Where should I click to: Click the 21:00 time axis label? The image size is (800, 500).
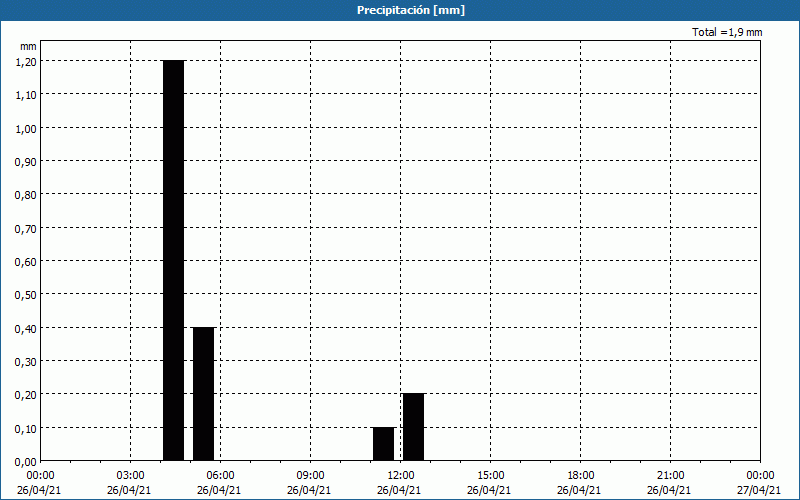[x=670, y=476]
